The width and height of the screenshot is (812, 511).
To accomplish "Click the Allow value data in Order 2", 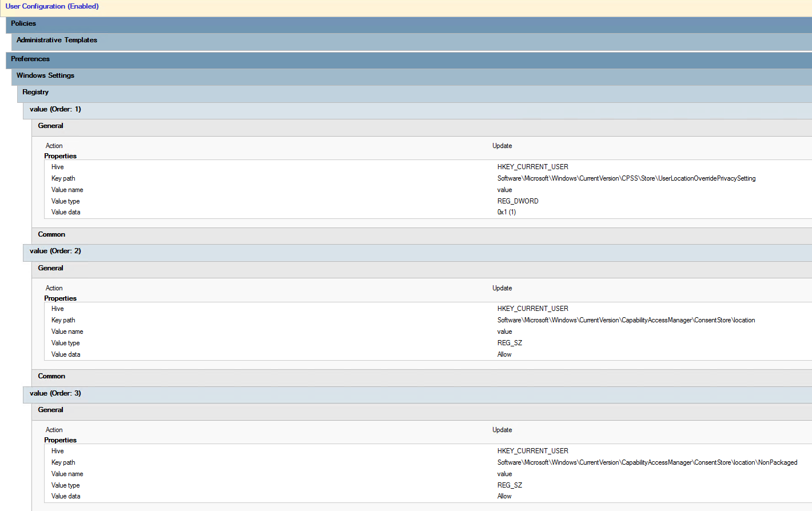I will click(x=504, y=354).
